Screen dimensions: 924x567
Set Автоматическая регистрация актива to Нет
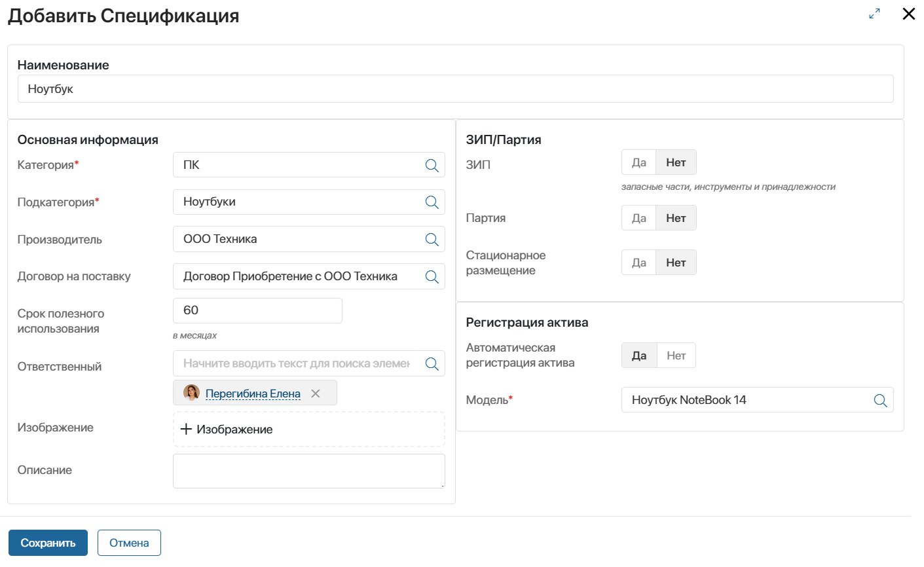[676, 356]
